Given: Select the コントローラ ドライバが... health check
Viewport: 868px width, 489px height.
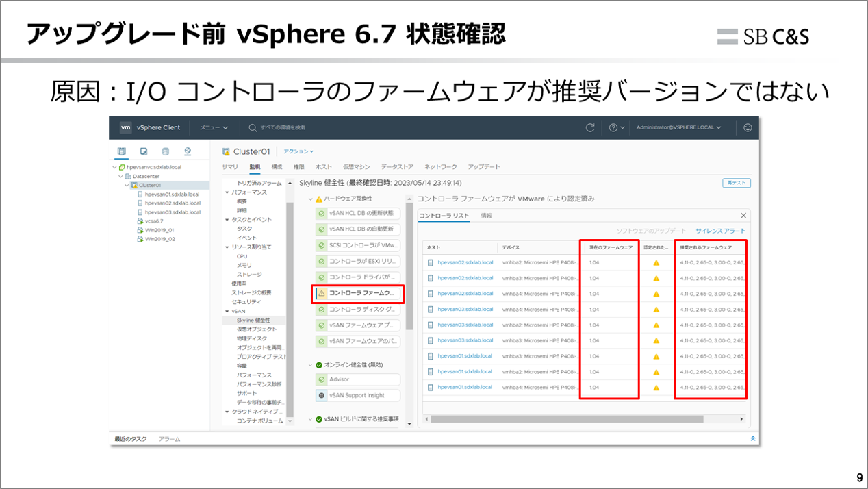Looking at the screenshot, I should coord(358,277).
